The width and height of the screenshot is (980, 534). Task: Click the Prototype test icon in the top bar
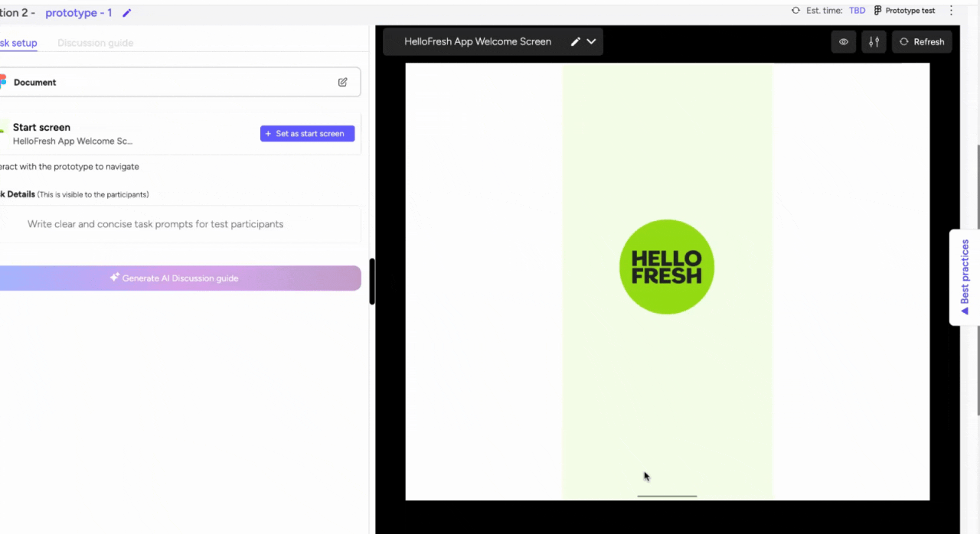point(877,10)
